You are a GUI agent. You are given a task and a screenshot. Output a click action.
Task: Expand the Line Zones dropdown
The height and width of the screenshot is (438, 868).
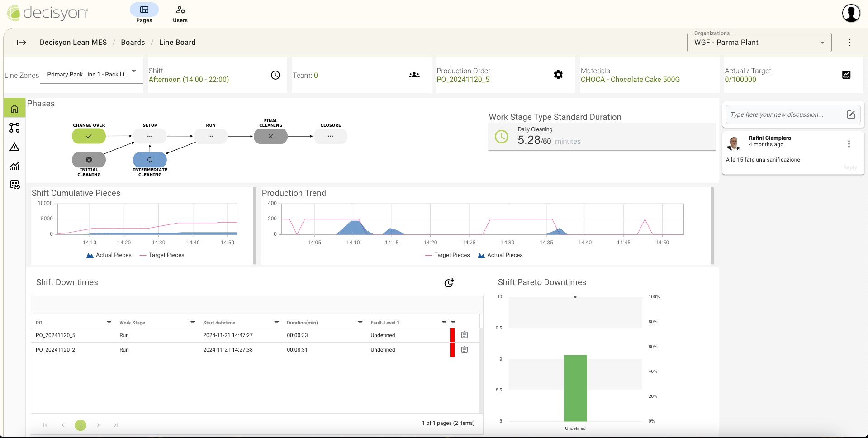[x=91, y=75]
